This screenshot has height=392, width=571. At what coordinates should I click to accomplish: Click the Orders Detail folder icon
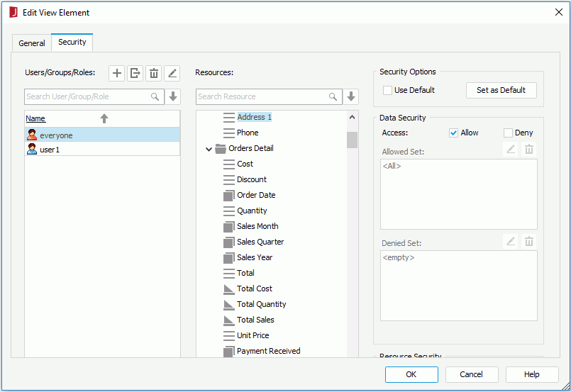221,148
